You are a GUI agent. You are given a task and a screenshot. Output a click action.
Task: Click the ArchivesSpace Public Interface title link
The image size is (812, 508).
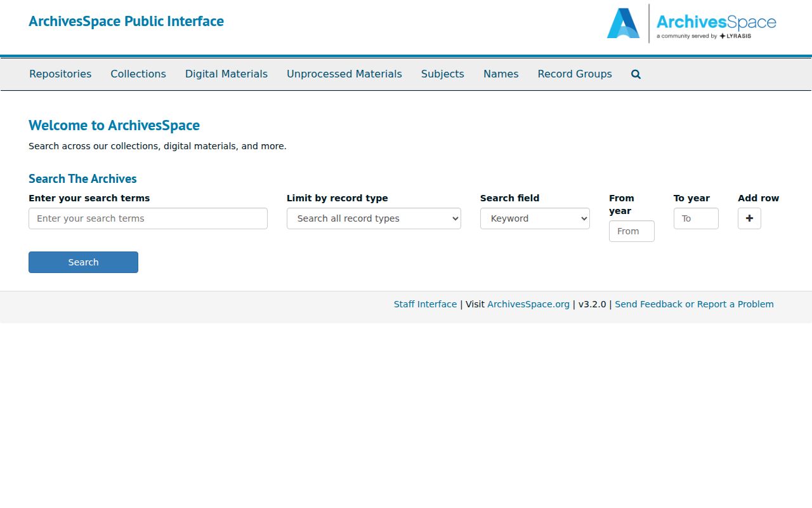click(x=126, y=21)
